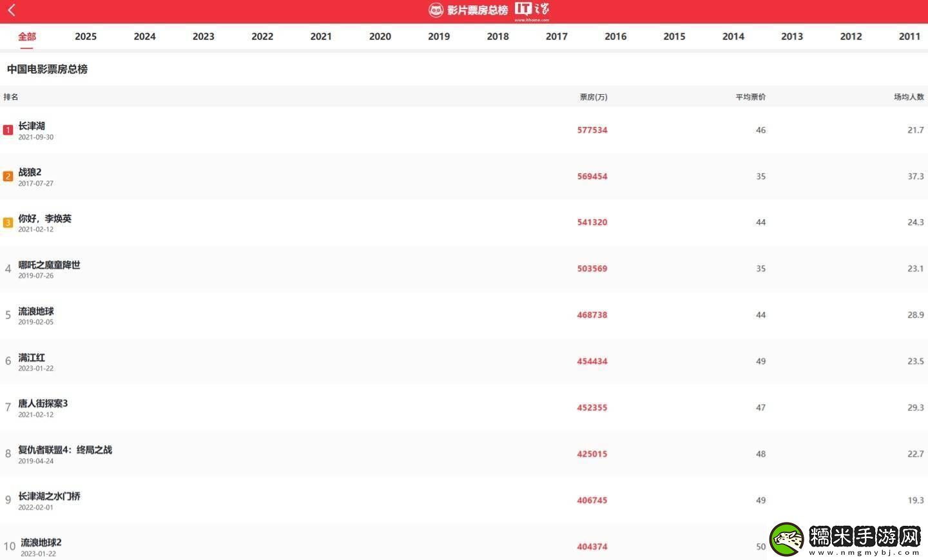Click 场均人数 value 19.3
928x560 pixels.
coord(916,501)
